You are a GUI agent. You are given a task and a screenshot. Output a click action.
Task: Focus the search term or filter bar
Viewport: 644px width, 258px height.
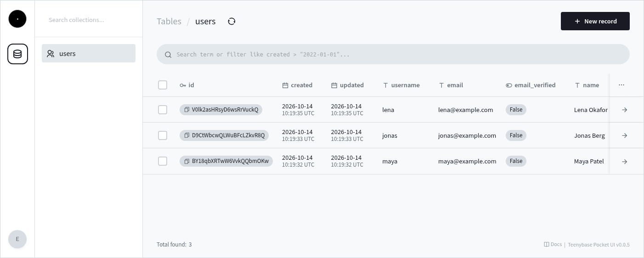pyautogui.click(x=393, y=54)
